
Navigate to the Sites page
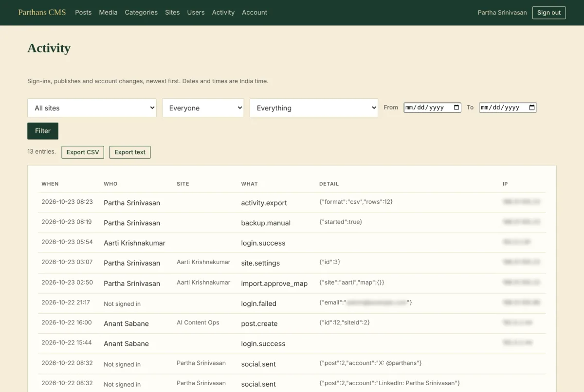pyautogui.click(x=172, y=13)
